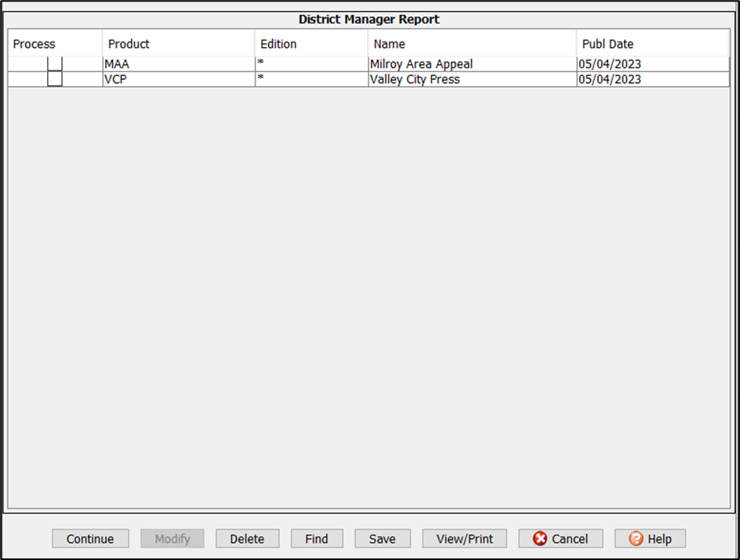Viewport: 740px width, 560px height.
Task: Open the Find dialog button
Action: [x=317, y=539]
